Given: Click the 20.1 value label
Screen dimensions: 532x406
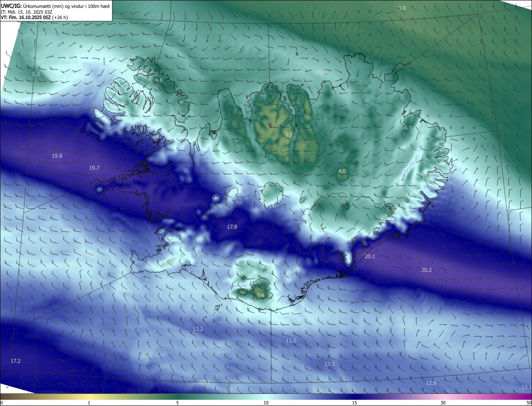Looking at the screenshot, I should coord(370,257).
